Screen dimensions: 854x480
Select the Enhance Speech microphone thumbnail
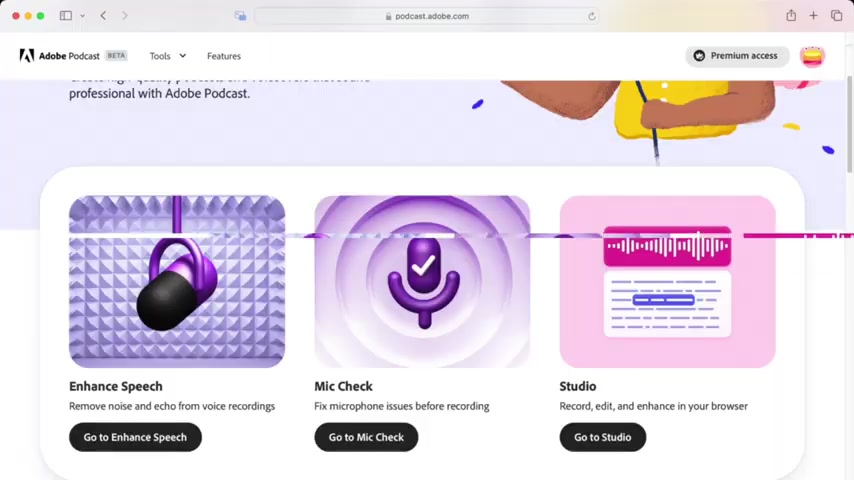[x=177, y=282]
